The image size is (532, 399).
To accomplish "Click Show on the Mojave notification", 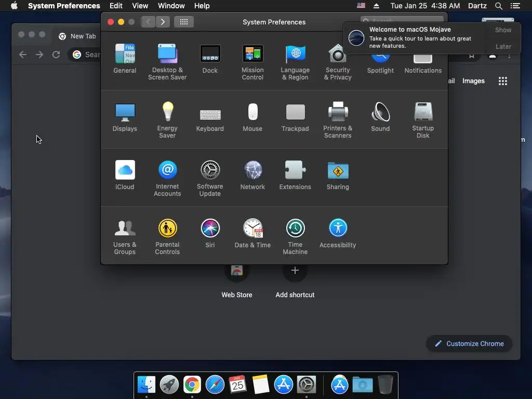I will tap(503, 30).
